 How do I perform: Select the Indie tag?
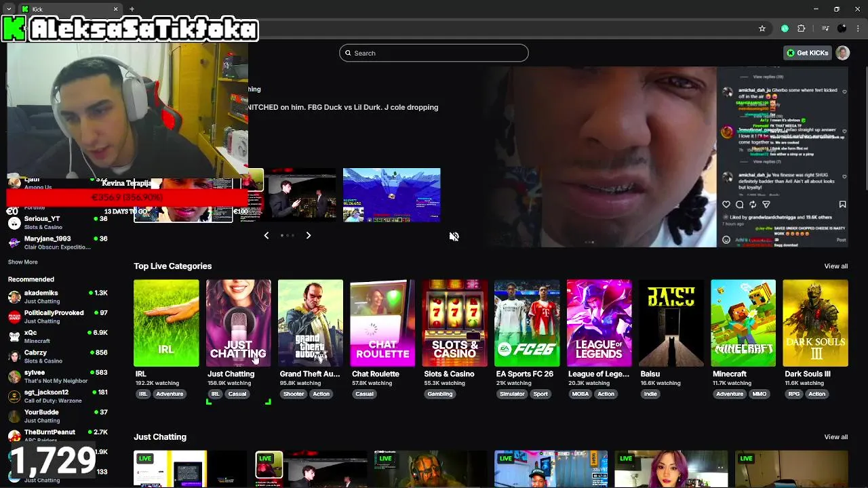650,394
